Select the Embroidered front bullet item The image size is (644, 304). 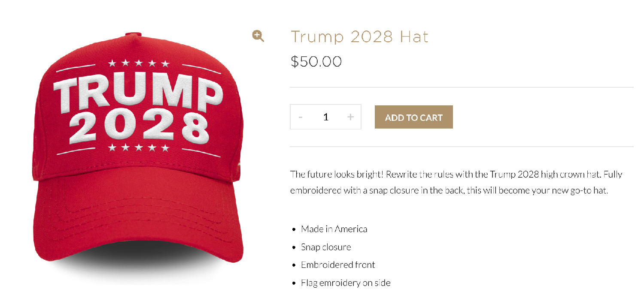tap(338, 265)
